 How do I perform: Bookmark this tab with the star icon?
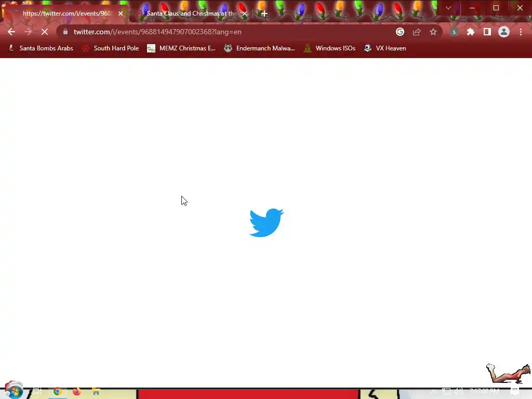433,32
